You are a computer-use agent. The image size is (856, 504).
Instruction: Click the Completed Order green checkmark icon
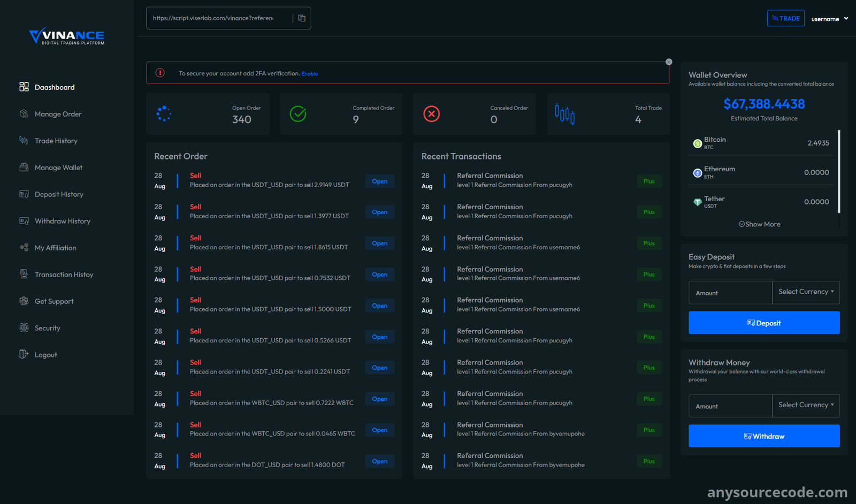[x=298, y=113]
